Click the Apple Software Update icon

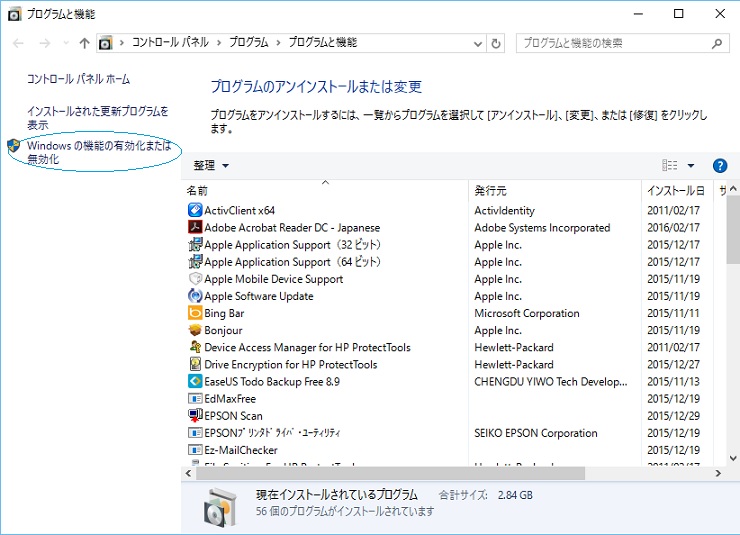195,296
